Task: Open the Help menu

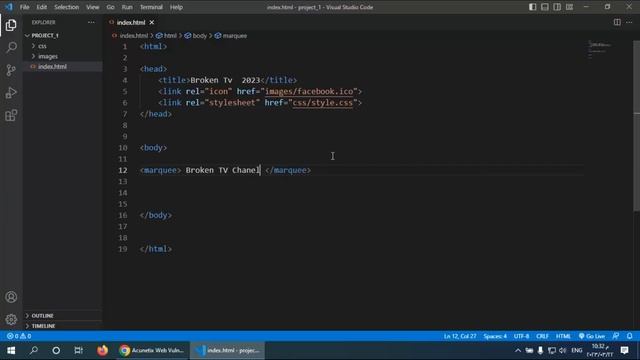Action: coord(176,7)
